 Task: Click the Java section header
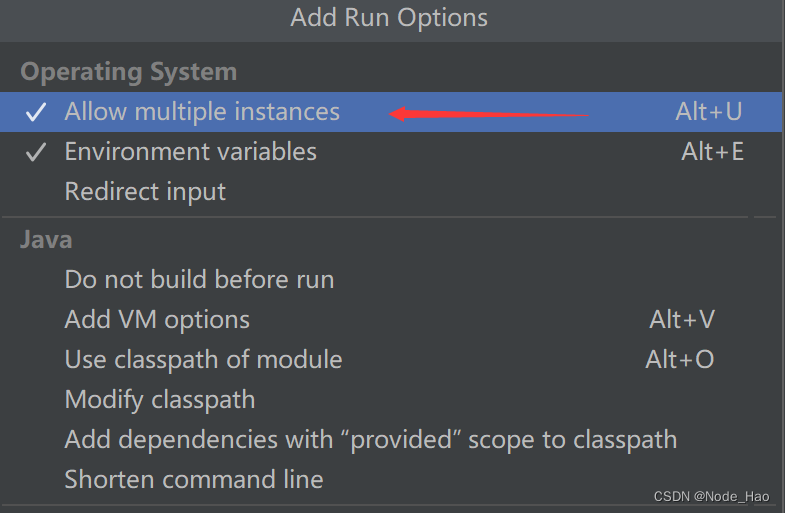pyautogui.click(x=46, y=240)
